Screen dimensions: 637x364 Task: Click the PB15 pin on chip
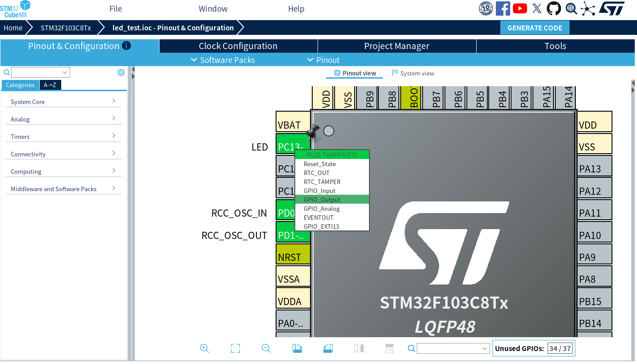tap(595, 298)
